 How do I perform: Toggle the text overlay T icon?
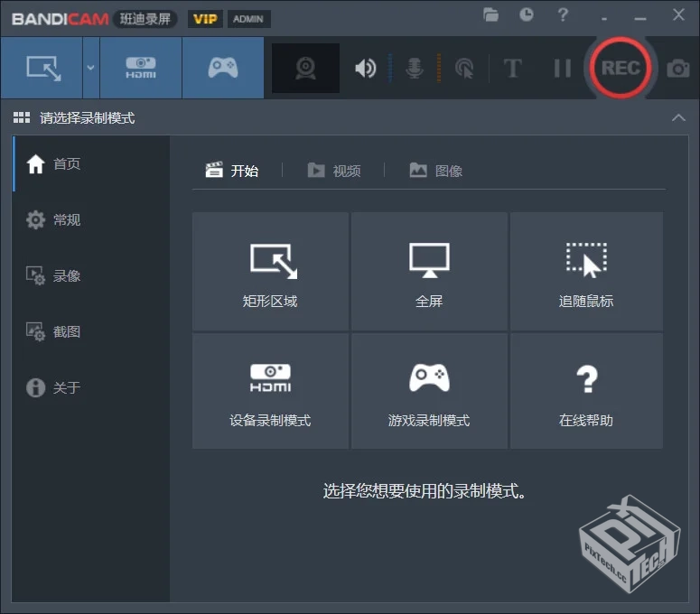point(512,69)
